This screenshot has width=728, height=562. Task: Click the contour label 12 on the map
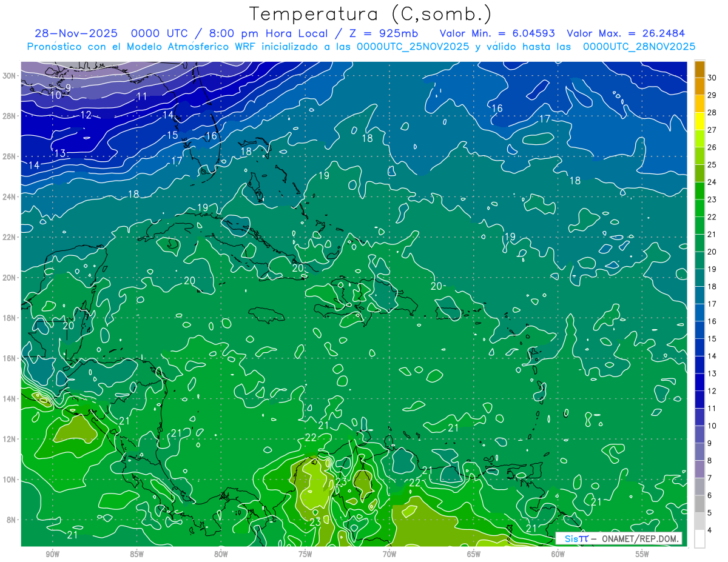click(x=86, y=115)
